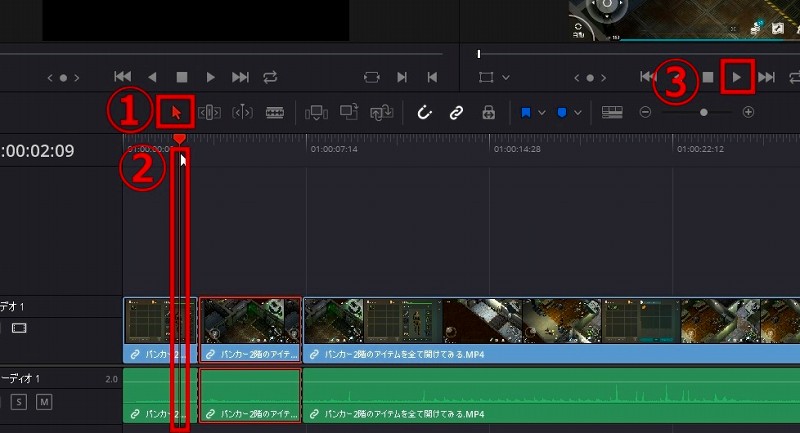The height and width of the screenshot is (433, 800).
Task: Activate the Trim Edit Mode tool
Action: click(210, 113)
